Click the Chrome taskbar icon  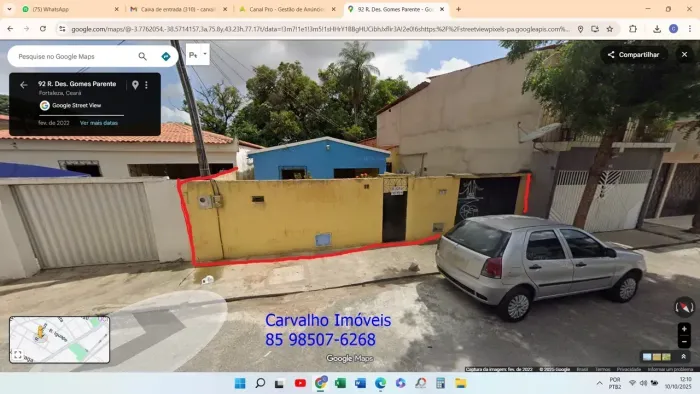pos(321,383)
